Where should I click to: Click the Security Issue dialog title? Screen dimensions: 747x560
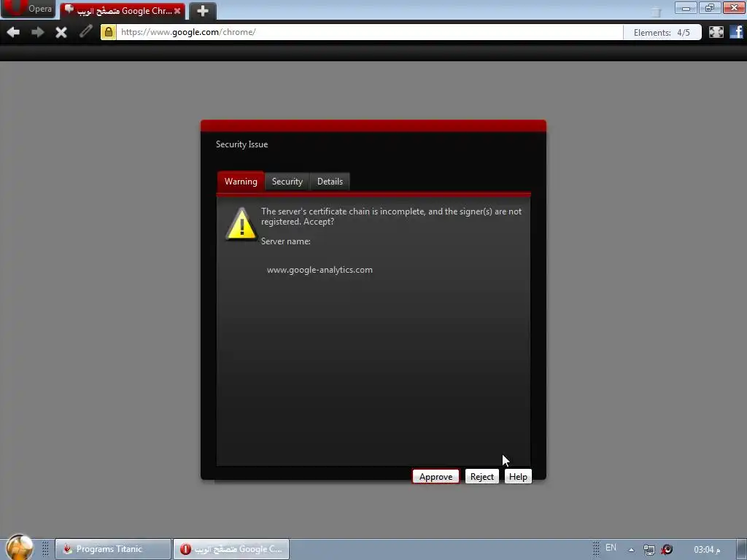[x=241, y=144]
